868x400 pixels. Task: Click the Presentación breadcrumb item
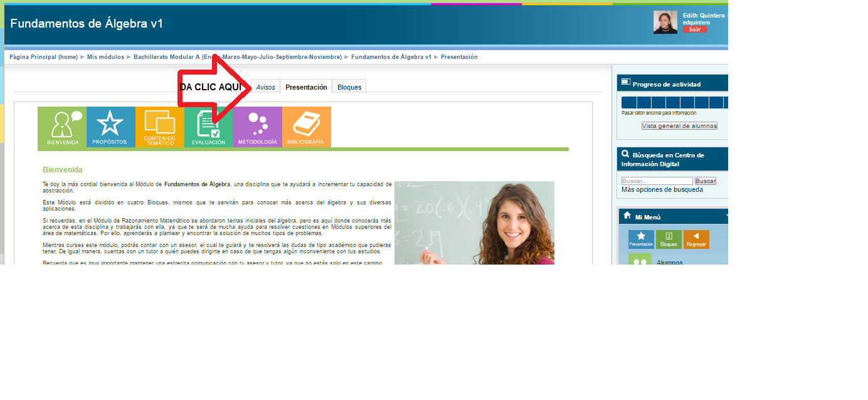(x=459, y=57)
